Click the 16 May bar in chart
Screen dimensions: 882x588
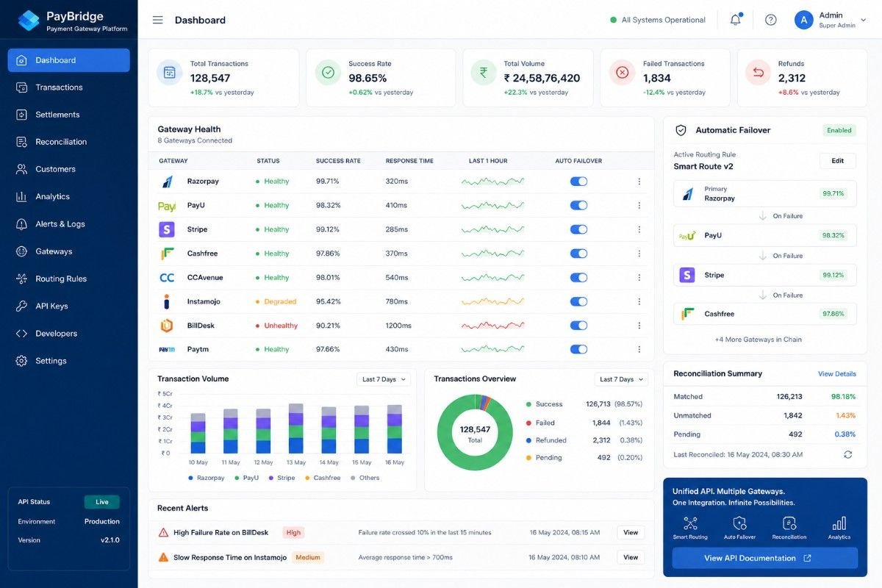(395, 429)
